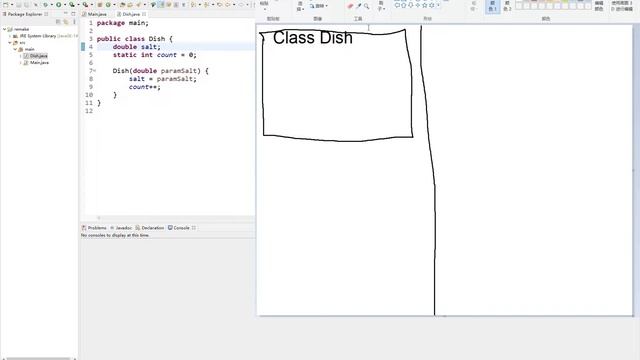This screenshot has width=640, height=360.
Task: Click 'static int count = 0;' on line 5
Action: (x=155, y=55)
